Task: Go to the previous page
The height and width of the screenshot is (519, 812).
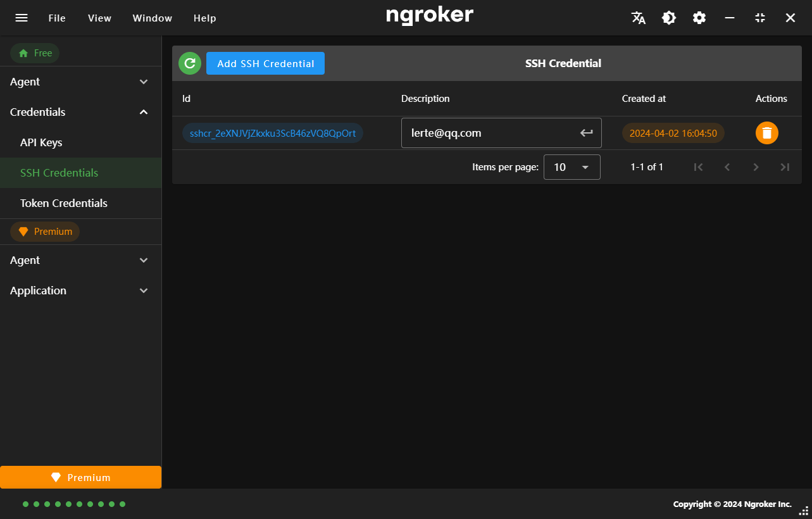Action: click(x=727, y=167)
